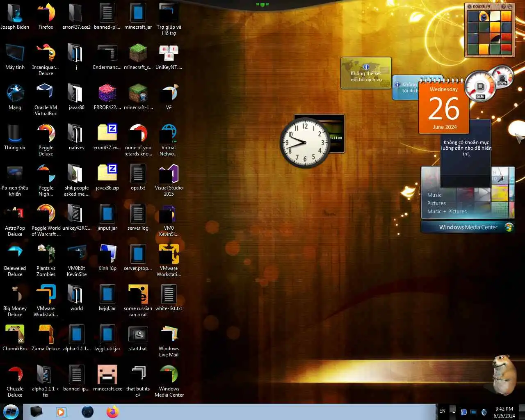This screenshot has height=420, width=525.
Task: Select the javax86.zip archive icon
Action: point(107,177)
